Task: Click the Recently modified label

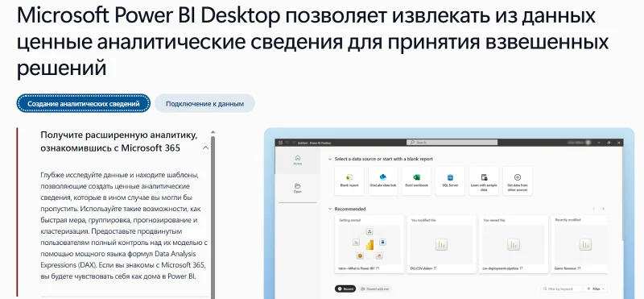Action: (x=569, y=221)
